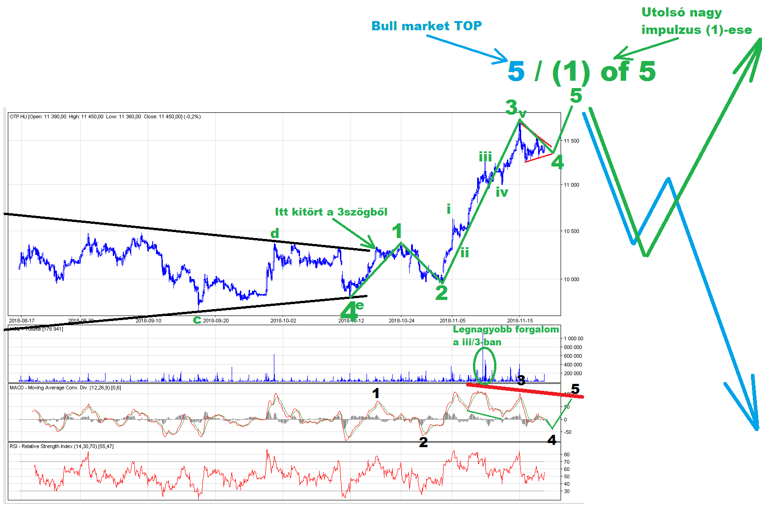762x532 pixels.
Task: Click the large blue "5" in the heading
Action: (x=516, y=72)
